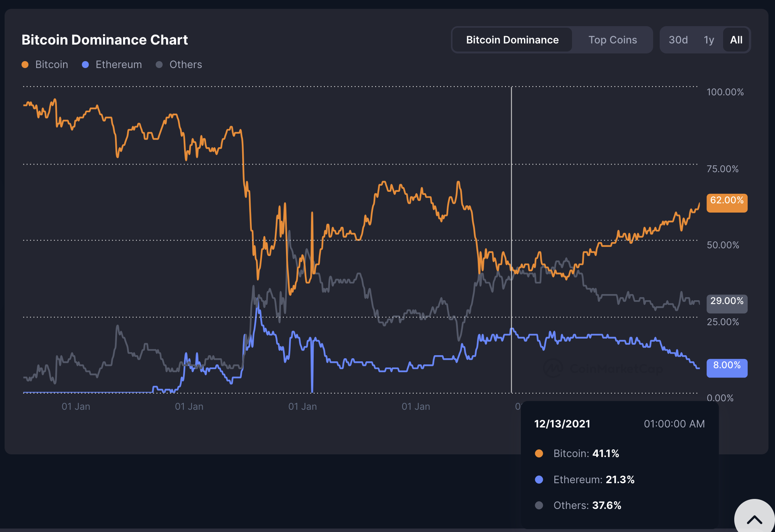Image resolution: width=775 pixels, height=532 pixels.
Task: Select the 30d time range
Action: 678,40
